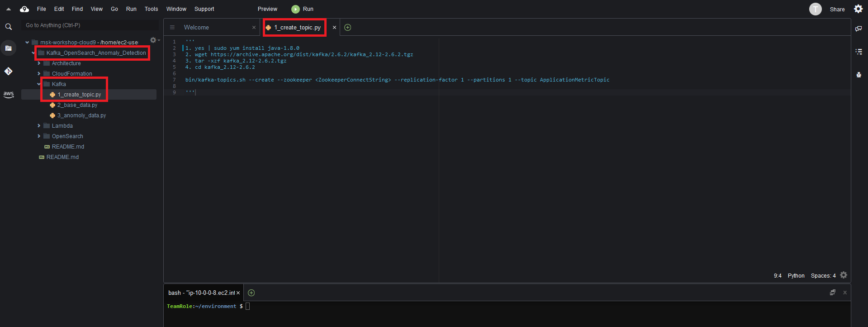The image size is (868, 327).
Task: Open editor settings gear in status bar
Action: [x=844, y=275]
